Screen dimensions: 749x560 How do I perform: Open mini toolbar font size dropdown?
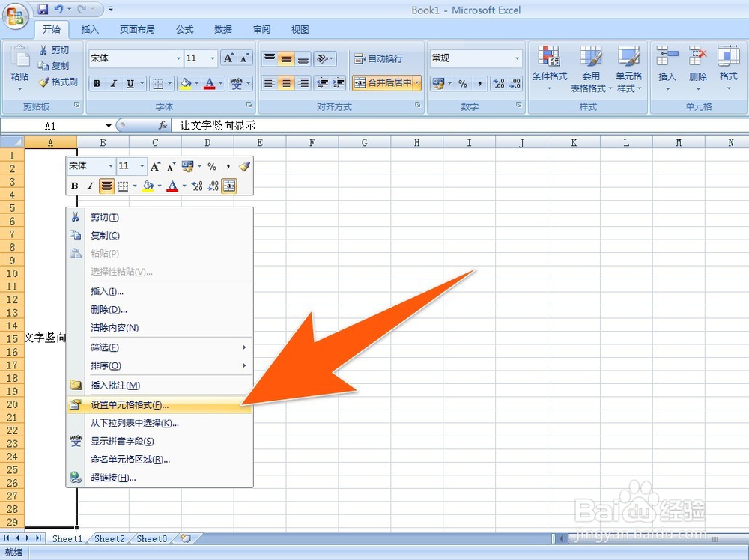(x=142, y=166)
